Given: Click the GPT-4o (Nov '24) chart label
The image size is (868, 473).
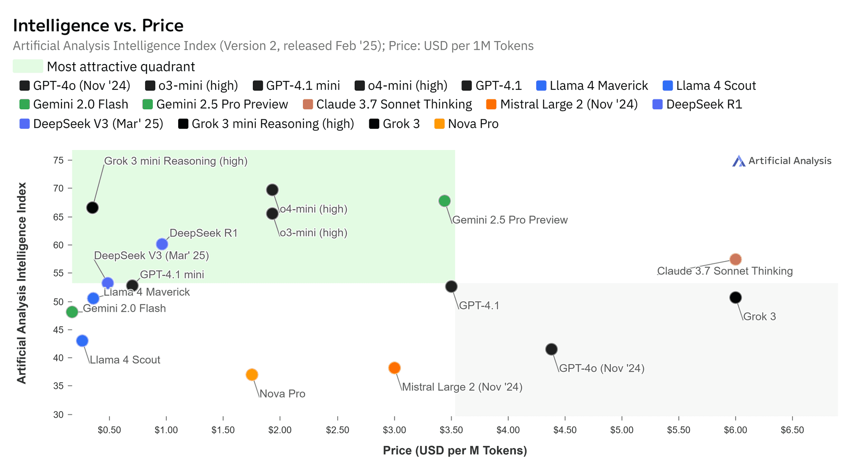Looking at the screenshot, I should click(x=601, y=368).
